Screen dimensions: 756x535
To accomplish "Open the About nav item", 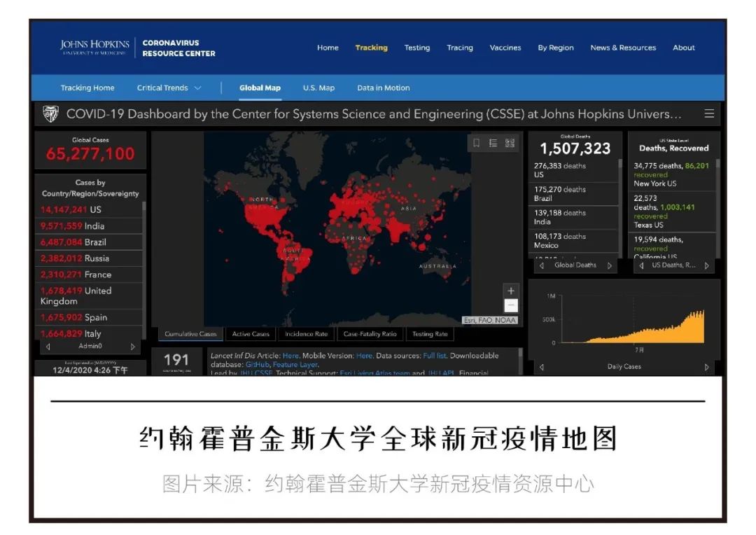I will [x=684, y=48].
